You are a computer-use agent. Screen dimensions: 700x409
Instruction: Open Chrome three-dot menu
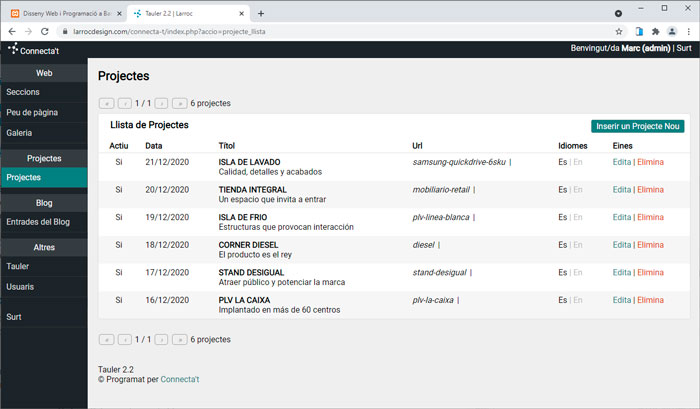pos(689,32)
